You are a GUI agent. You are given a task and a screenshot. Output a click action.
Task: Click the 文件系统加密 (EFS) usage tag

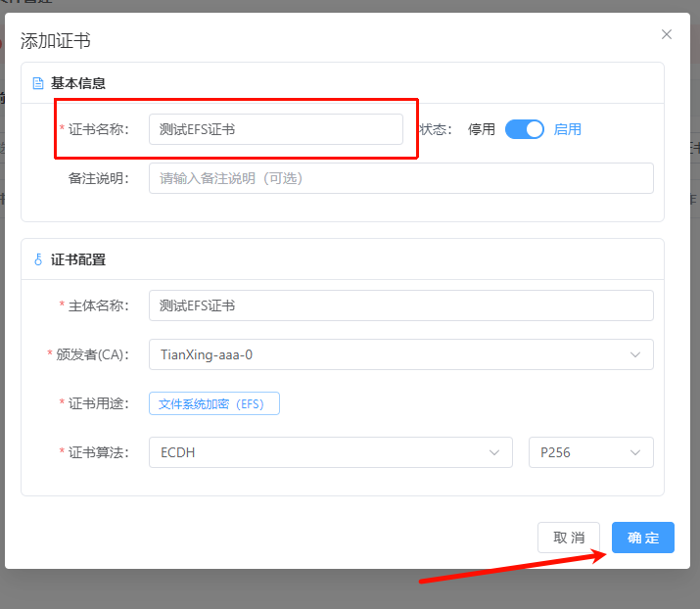[x=214, y=403]
